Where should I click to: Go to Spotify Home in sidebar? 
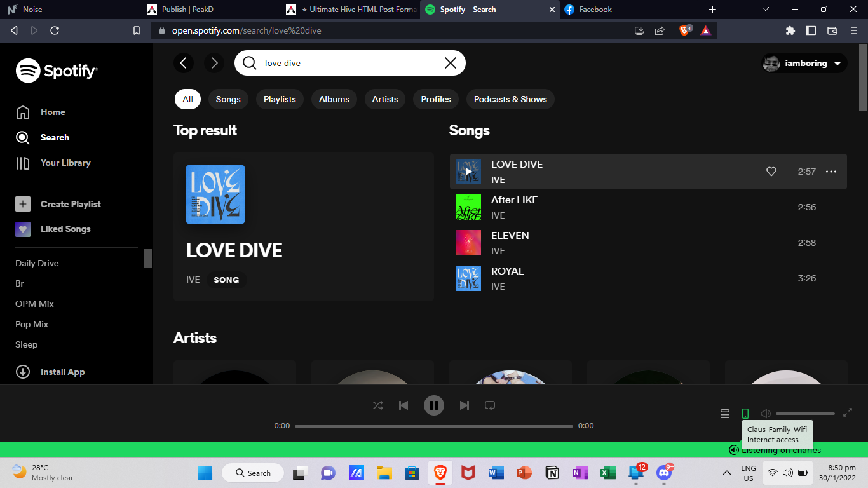pyautogui.click(x=41, y=112)
